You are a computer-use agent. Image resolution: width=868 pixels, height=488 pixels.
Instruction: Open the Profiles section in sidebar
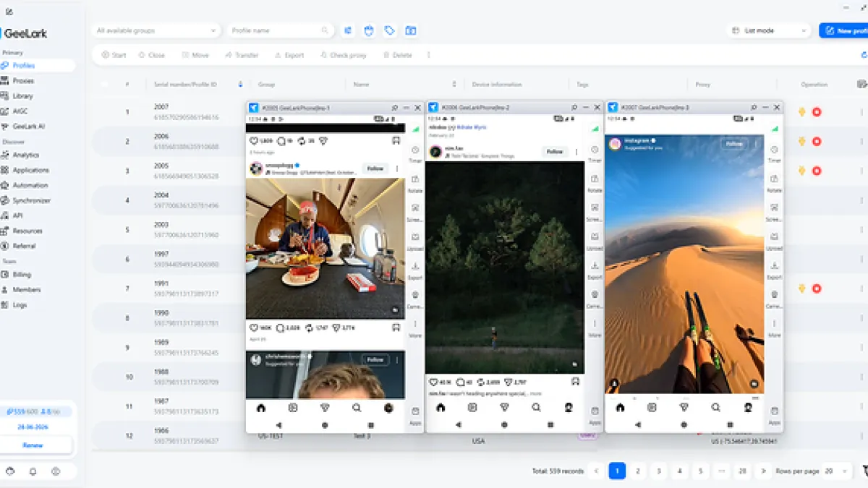click(38, 66)
